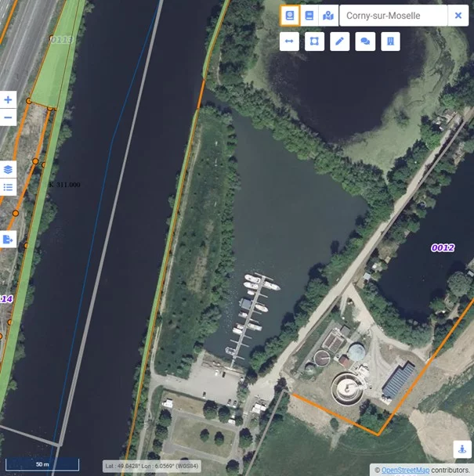Click the zoom in plus button
The height and width of the screenshot is (476, 474).
coord(8,100)
